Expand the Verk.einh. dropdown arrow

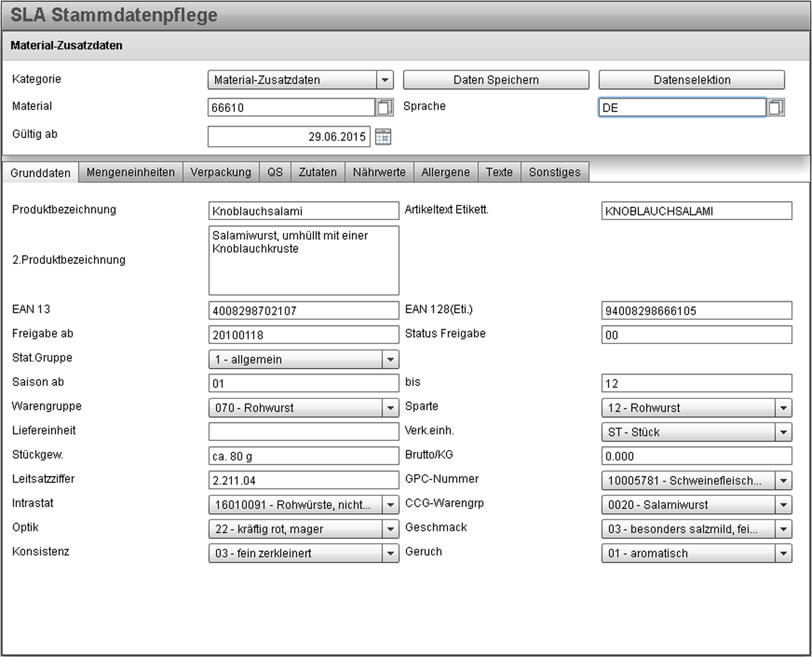(x=783, y=432)
